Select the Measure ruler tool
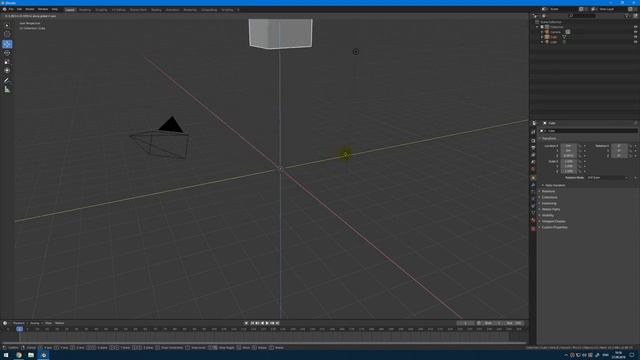The width and height of the screenshot is (640, 360). [7, 89]
